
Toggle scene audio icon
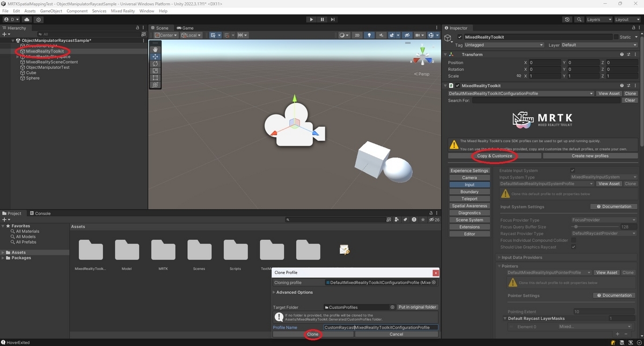coord(382,35)
